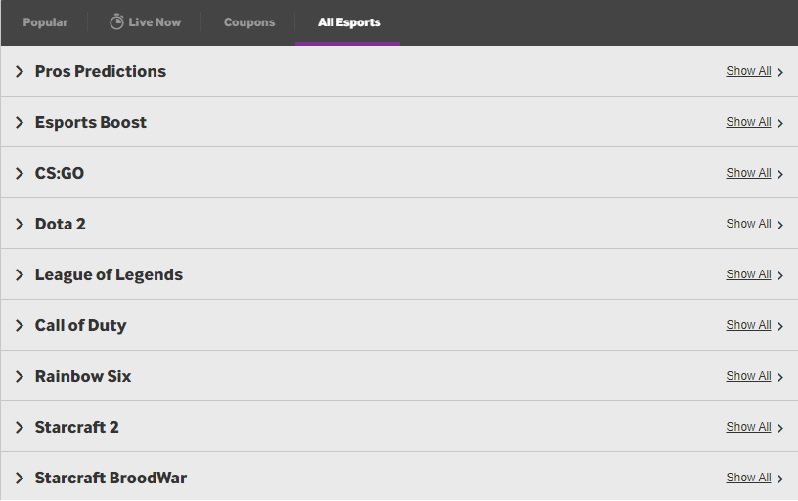Expand the Starcraft 2 section chevron
The height and width of the screenshot is (501, 798).
point(19,427)
